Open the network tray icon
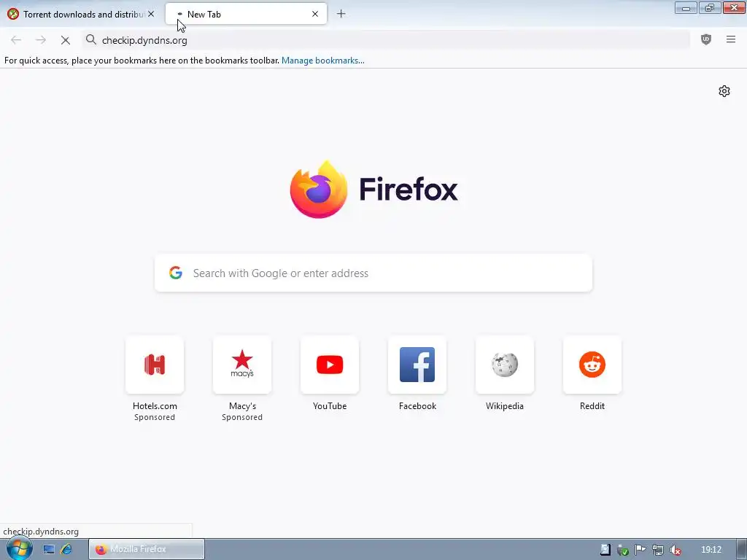Viewport: 747px width, 560px height. pyautogui.click(x=658, y=550)
